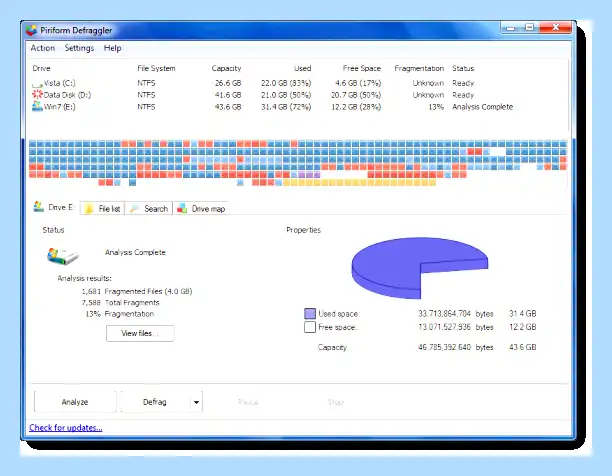Click the 20.7 GB (50%) free space cell
This screenshot has height=476, width=612.
[x=356, y=95]
